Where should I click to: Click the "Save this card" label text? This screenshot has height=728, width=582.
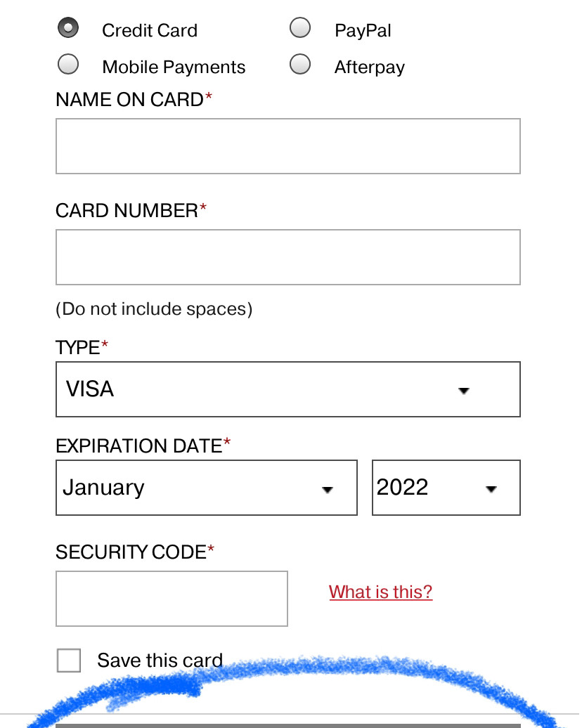pyautogui.click(x=160, y=661)
